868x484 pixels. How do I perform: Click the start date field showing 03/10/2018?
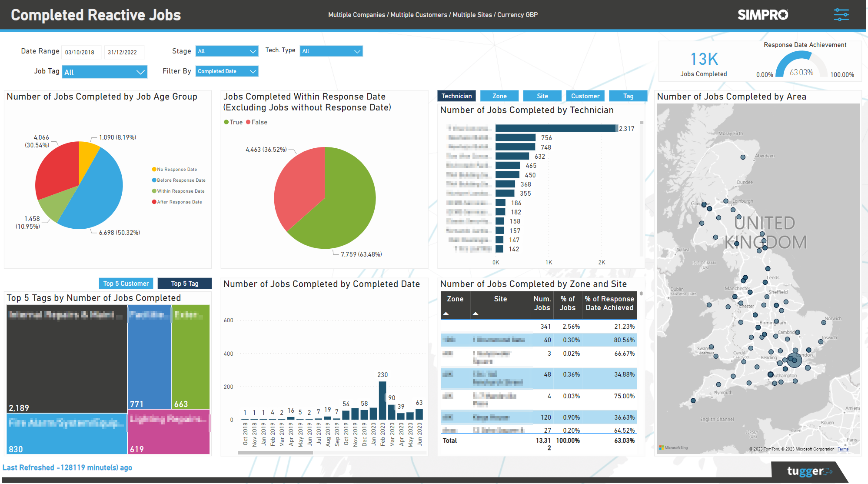point(81,52)
